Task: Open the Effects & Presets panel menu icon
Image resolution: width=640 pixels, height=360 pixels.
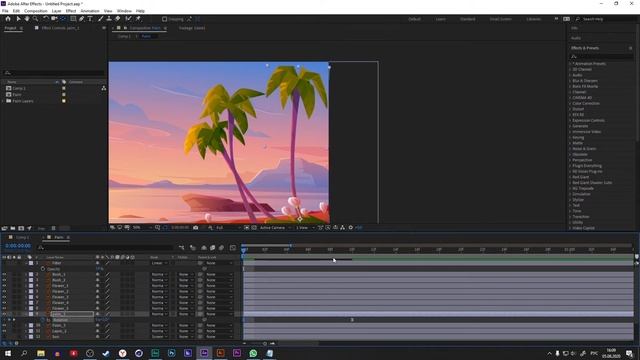Action: 630,48
